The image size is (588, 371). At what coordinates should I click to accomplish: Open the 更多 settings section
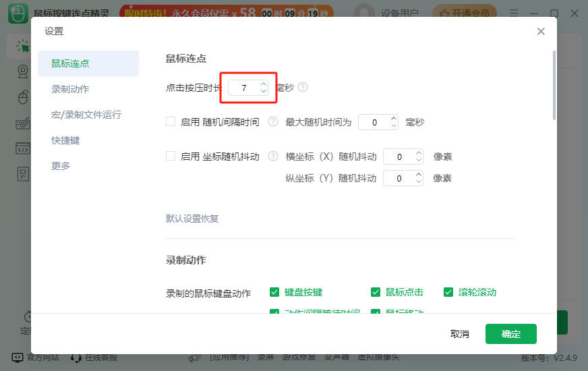(61, 166)
